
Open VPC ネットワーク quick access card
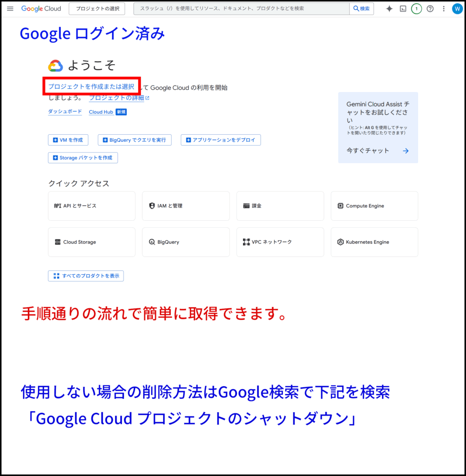pos(280,242)
